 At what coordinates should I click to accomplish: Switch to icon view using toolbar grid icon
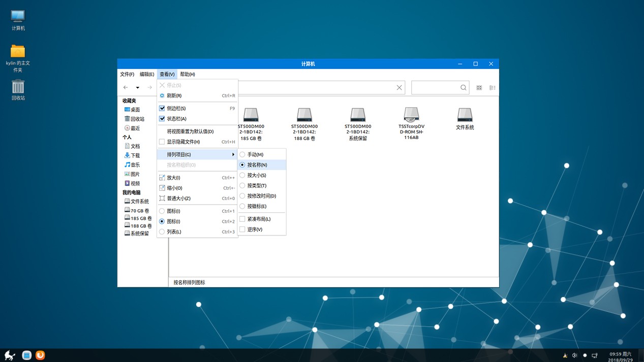click(479, 88)
